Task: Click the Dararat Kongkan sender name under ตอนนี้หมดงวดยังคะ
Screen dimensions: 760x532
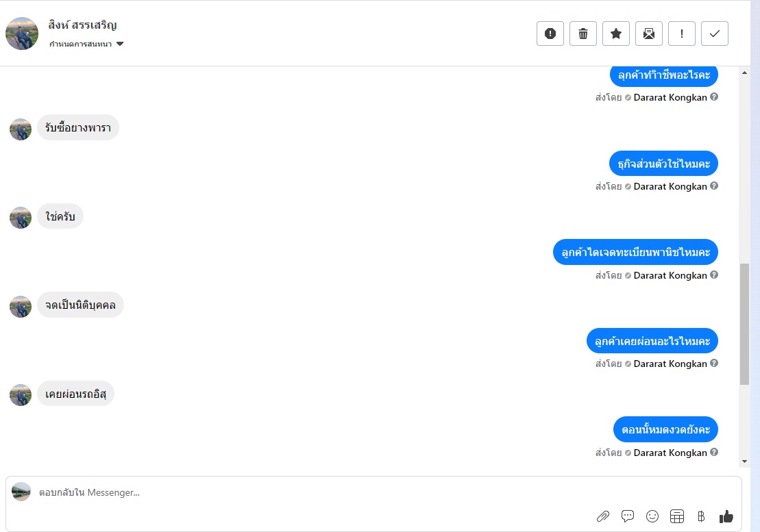Action: coord(670,453)
